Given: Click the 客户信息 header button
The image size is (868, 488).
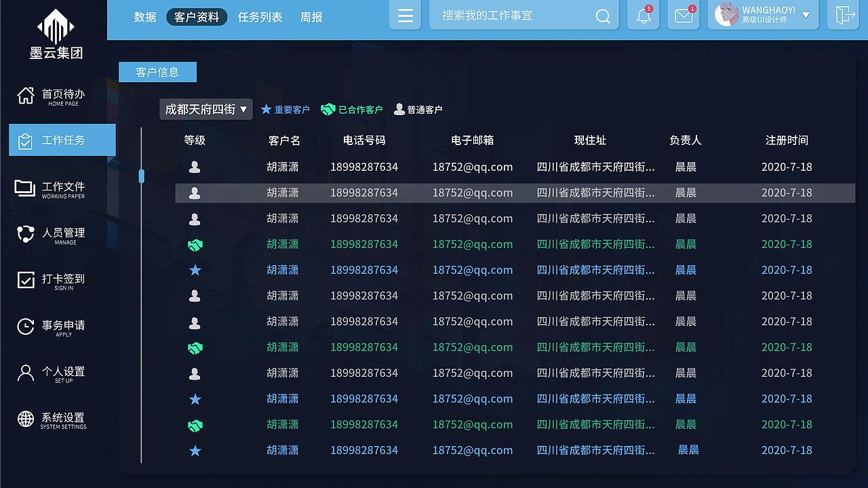Looking at the screenshot, I should coord(157,72).
